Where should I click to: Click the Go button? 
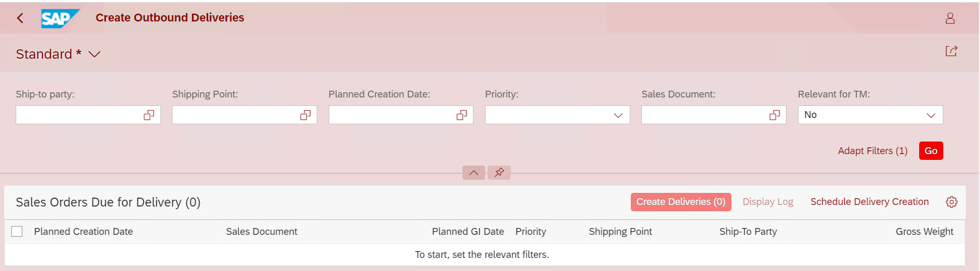click(931, 151)
